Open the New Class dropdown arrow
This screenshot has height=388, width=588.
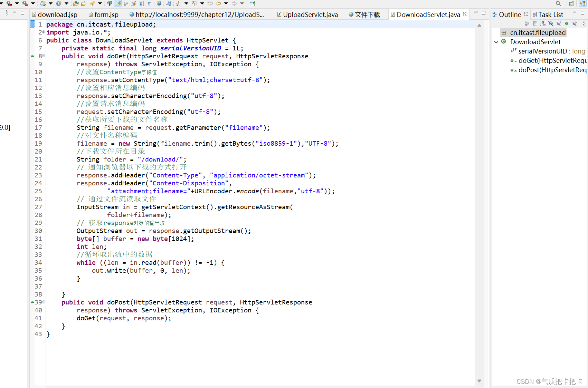pos(66,3)
